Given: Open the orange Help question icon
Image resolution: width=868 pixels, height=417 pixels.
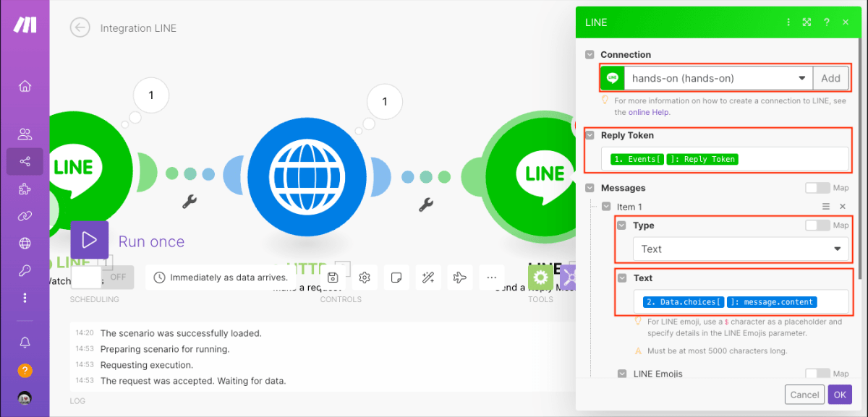Looking at the screenshot, I should click(x=25, y=371).
